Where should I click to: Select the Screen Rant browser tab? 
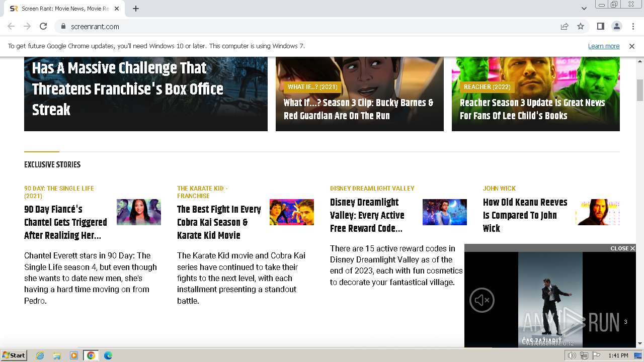pyautogui.click(x=64, y=9)
